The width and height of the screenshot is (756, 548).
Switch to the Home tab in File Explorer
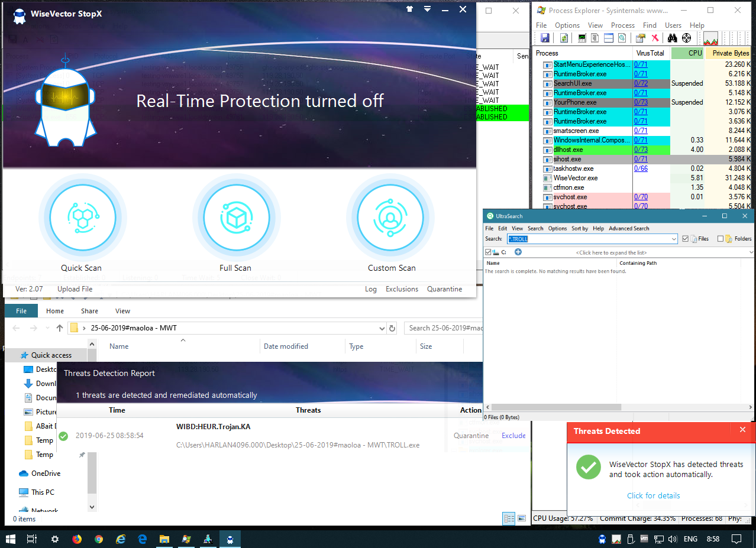click(55, 311)
